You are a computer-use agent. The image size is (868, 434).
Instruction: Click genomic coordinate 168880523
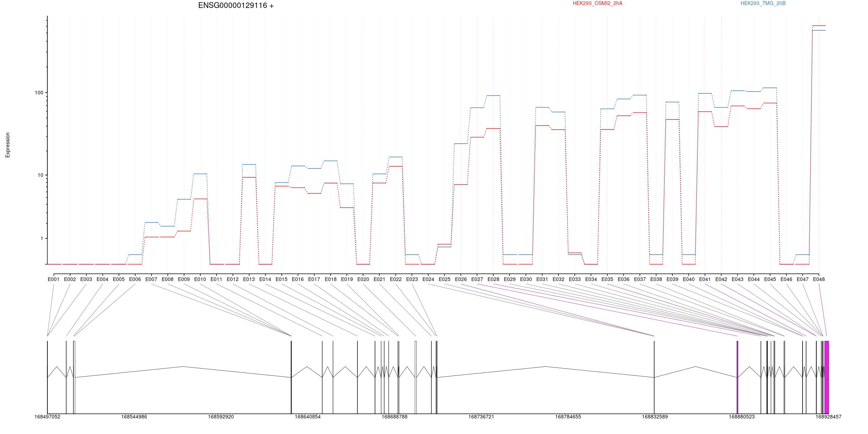[x=742, y=417]
